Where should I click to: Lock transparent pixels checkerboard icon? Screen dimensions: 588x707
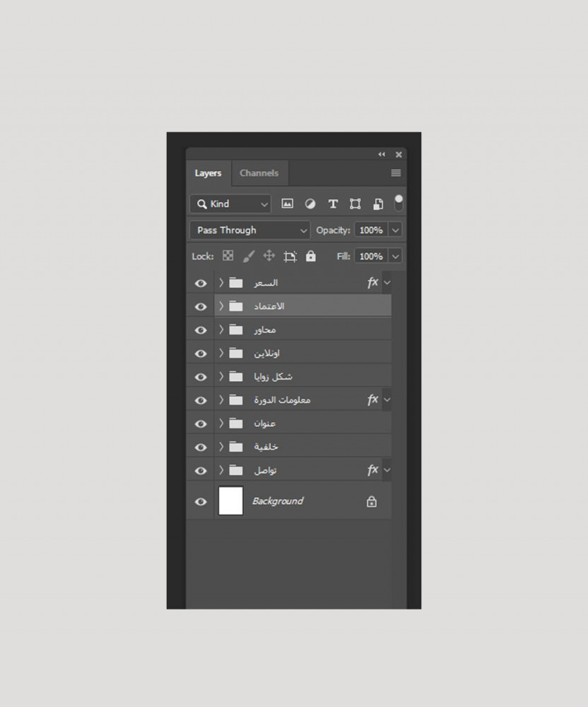click(228, 256)
